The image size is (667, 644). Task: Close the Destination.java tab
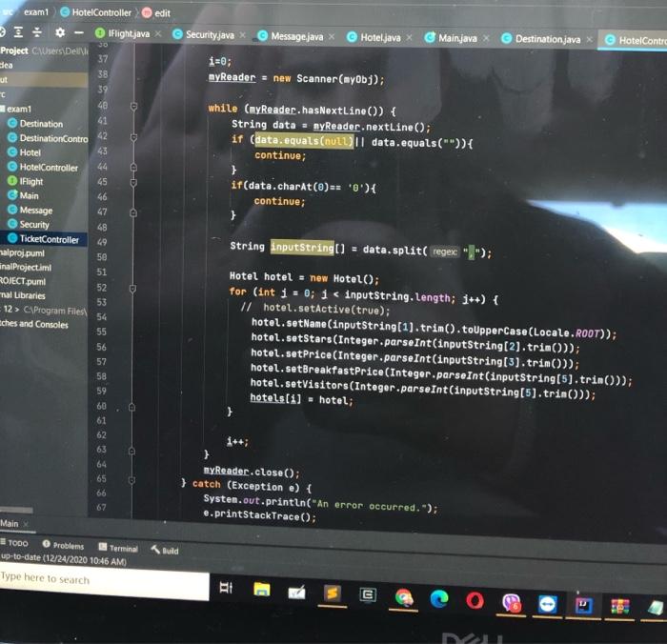589,40
